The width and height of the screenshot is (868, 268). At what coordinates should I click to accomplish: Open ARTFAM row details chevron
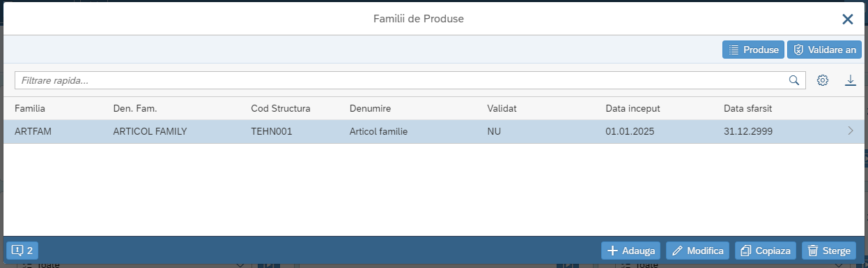coord(851,131)
